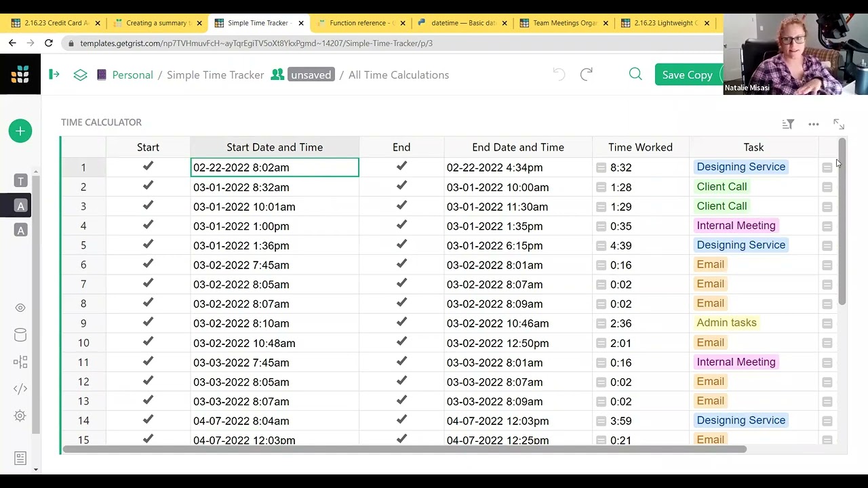Click the Grist logo in the top-left corner
This screenshot has width=868, height=488.
[20, 74]
